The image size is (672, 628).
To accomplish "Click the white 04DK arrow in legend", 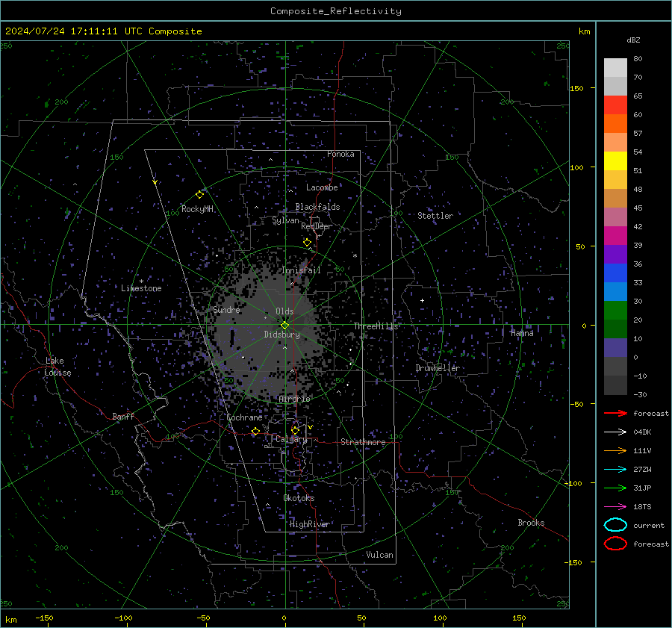I will coord(615,432).
